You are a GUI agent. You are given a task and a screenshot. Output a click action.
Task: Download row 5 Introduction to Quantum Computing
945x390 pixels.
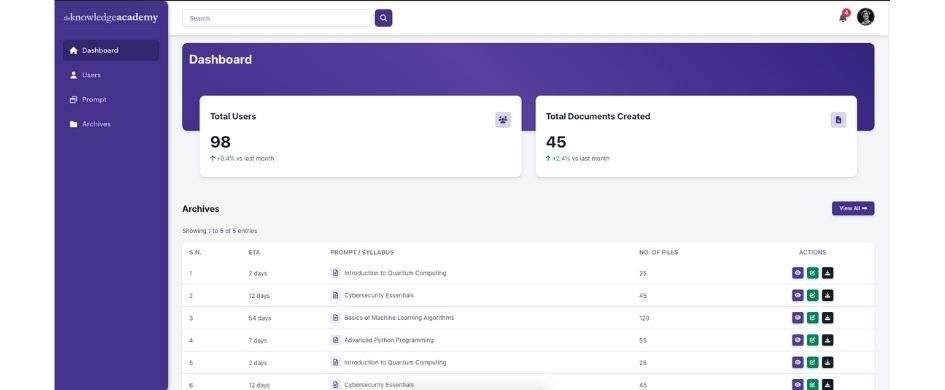[827, 362]
